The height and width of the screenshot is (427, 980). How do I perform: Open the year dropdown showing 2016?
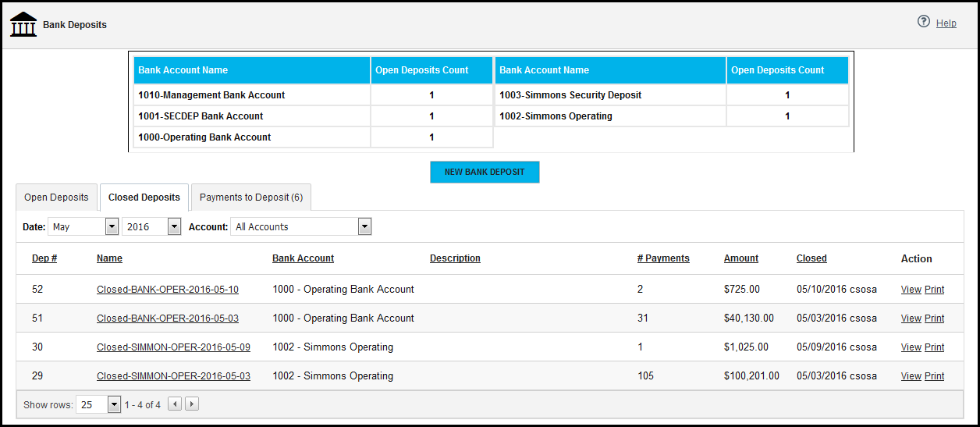152,226
